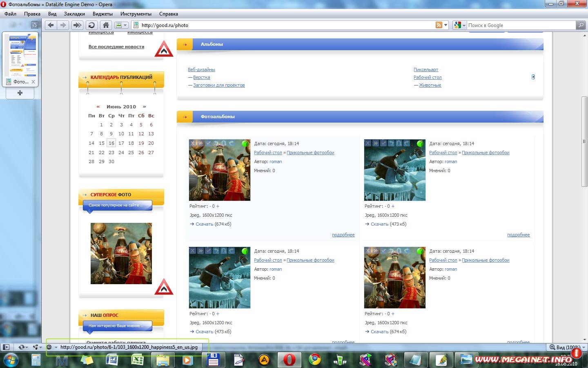Click delete X icon on top-row Coca-Cola photo

[x=193, y=143]
